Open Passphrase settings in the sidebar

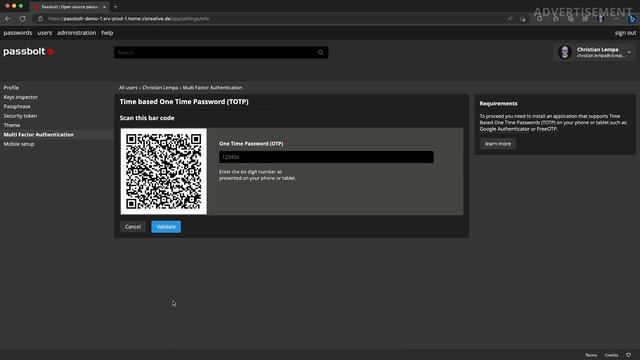pos(17,107)
